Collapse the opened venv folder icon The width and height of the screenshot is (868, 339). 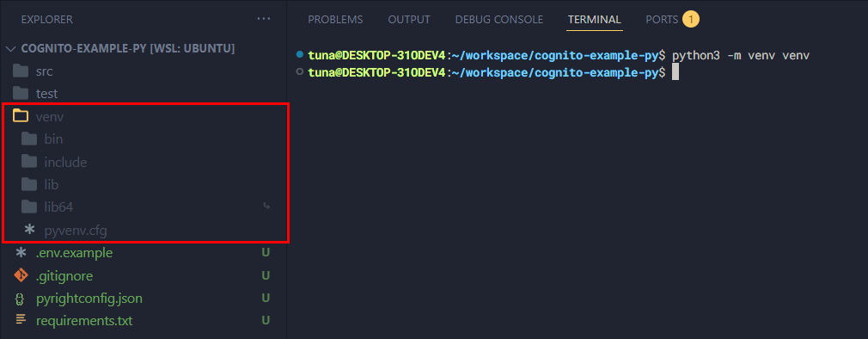pyautogui.click(x=21, y=116)
